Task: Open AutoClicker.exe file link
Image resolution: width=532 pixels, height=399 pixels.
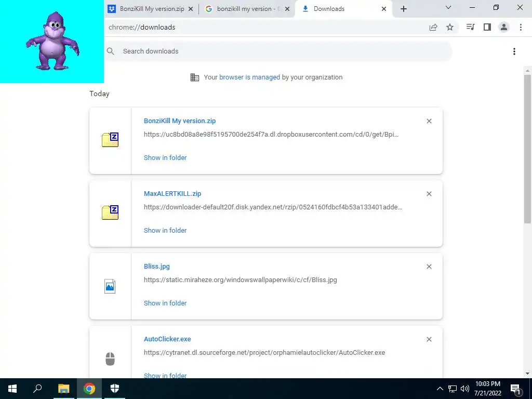Action: [167, 339]
